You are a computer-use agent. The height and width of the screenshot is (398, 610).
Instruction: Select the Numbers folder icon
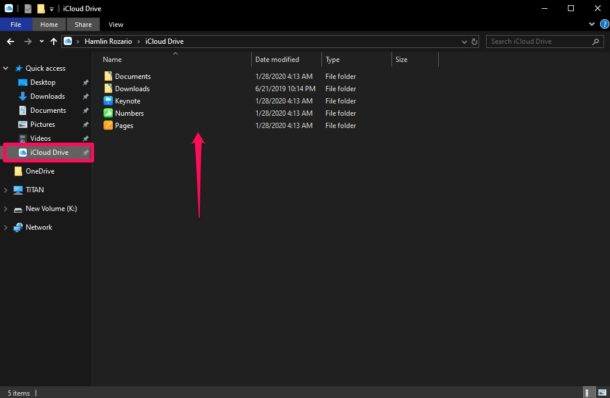108,113
